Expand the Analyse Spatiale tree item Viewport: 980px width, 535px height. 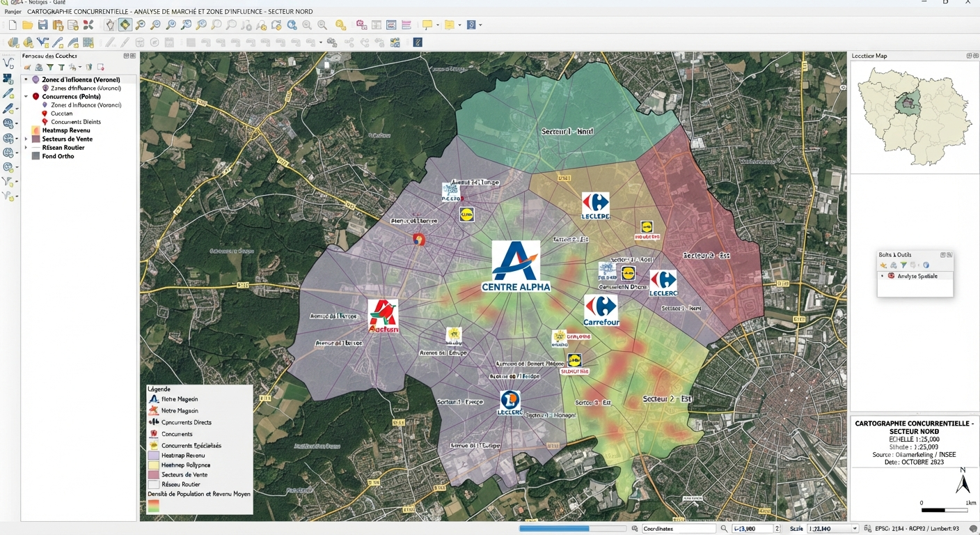click(883, 276)
